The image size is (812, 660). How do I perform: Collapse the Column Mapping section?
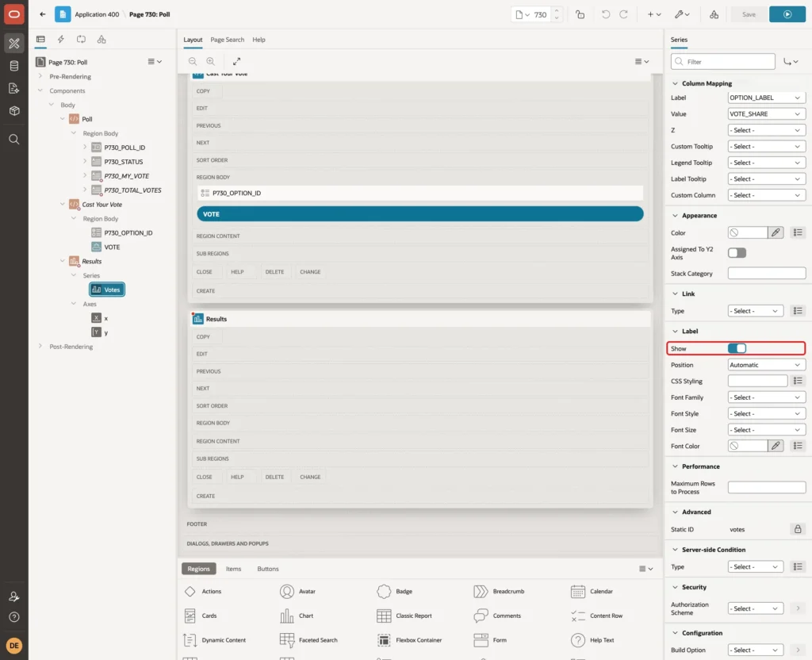[x=675, y=83]
